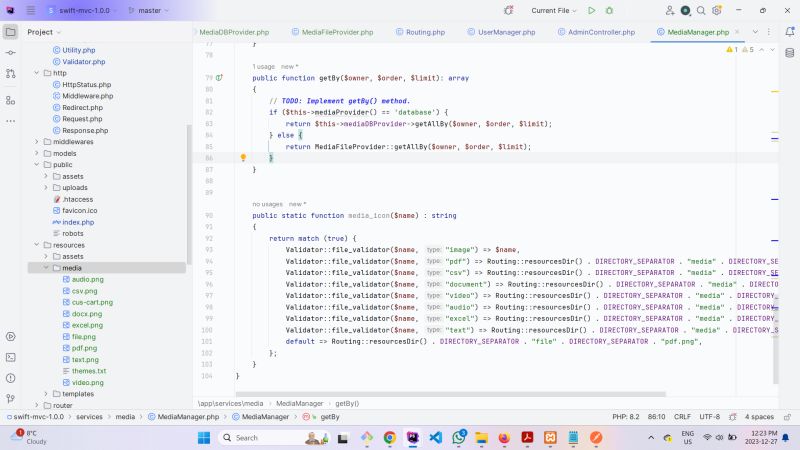800x450 pixels.
Task: Click the green Run button
Action: (x=592, y=10)
